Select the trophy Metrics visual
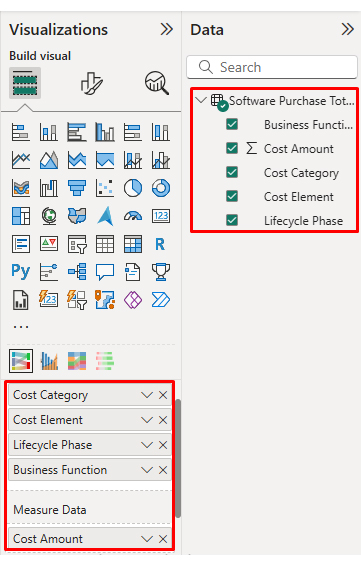 161,272
